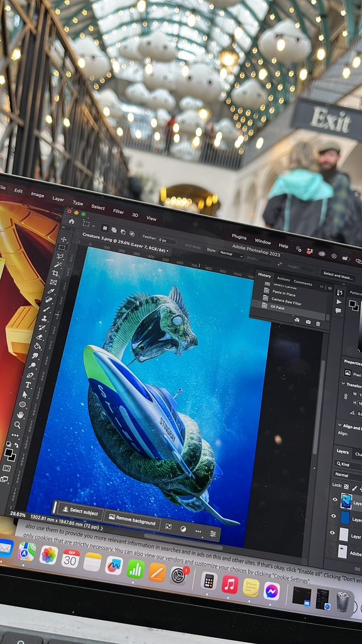This screenshot has width=362, height=644.
Task: Toggle the W and H link constraint
Action: (x=346, y=396)
